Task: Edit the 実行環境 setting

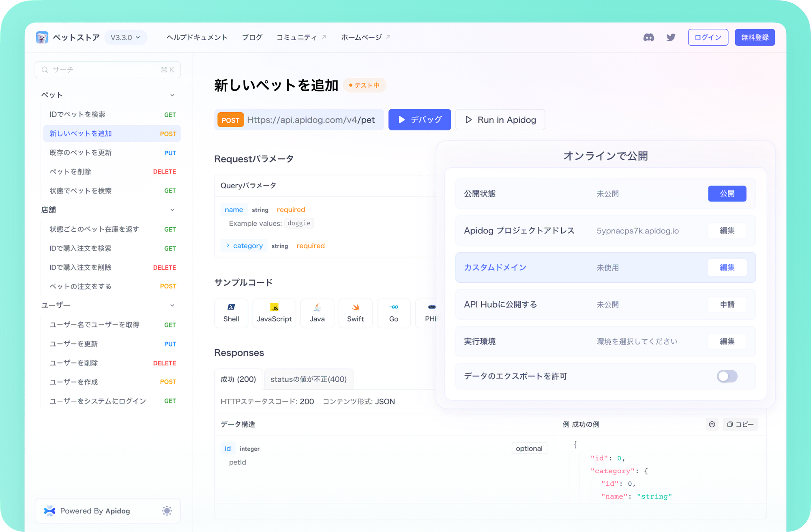Action: tap(727, 341)
